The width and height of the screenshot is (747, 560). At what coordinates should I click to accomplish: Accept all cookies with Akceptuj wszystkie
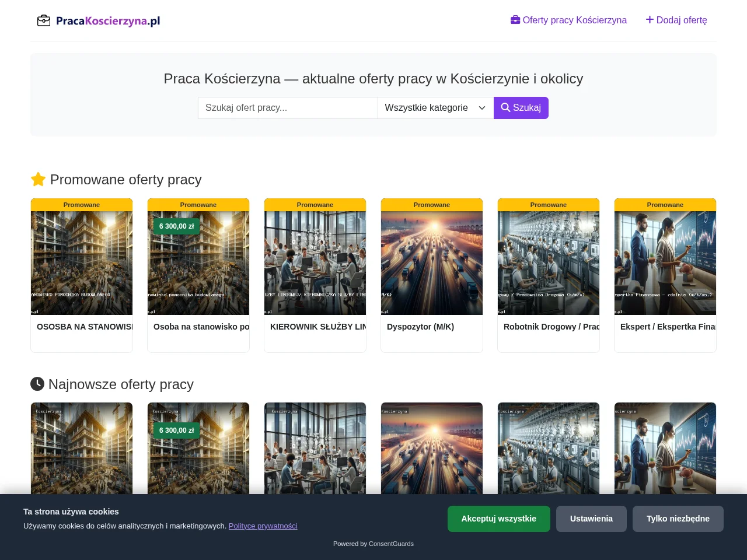(499, 519)
